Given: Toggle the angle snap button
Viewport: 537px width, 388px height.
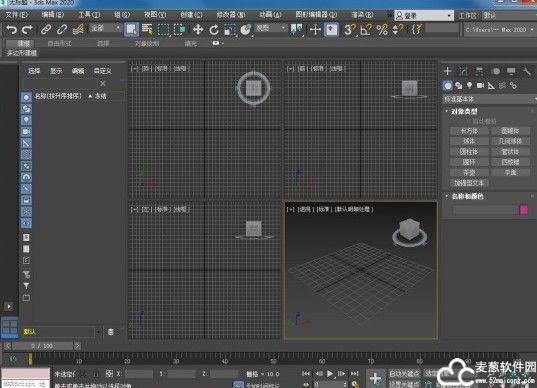Looking at the screenshot, I should pyautogui.click(x=366, y=30).
